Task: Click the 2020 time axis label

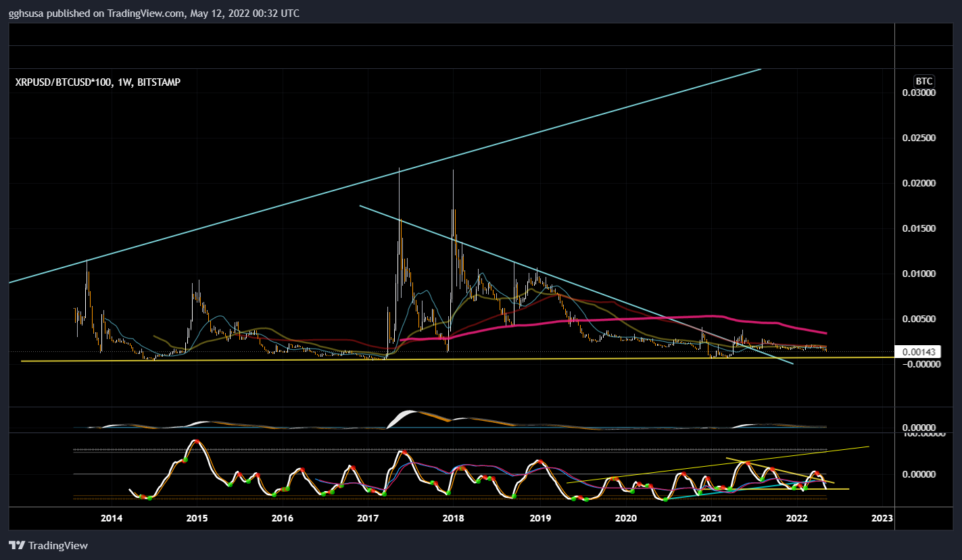Action: [x=625, y=518]
